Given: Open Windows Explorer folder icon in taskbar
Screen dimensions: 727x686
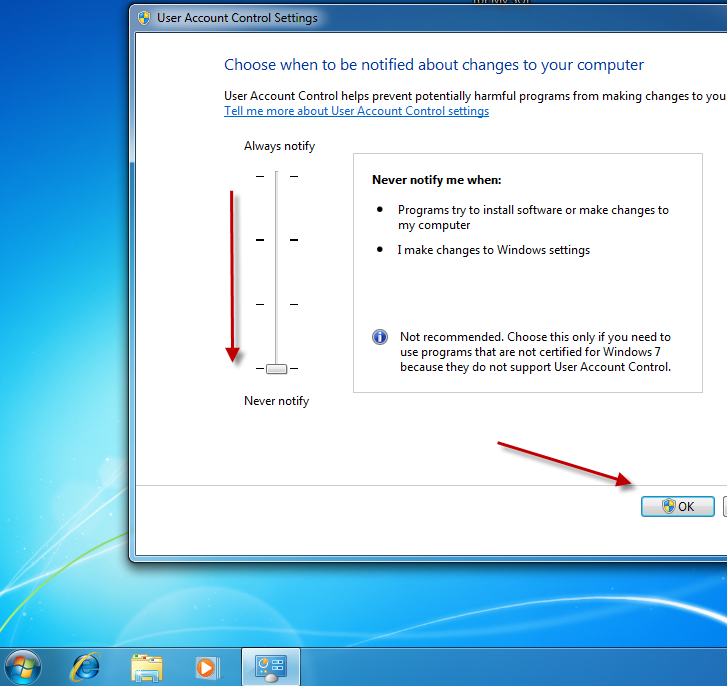Looking at the screenshot, I should tap(147, 668).
